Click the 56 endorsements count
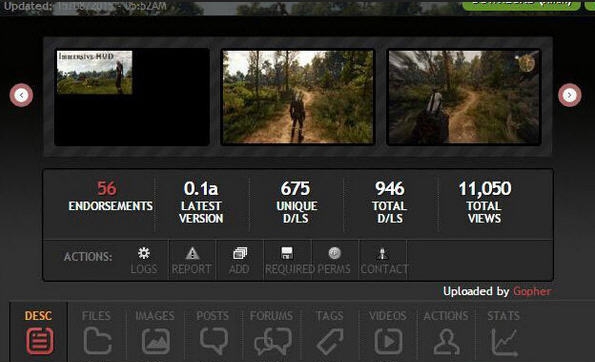This screenshot has height=362, width=595. pos(106,188)
